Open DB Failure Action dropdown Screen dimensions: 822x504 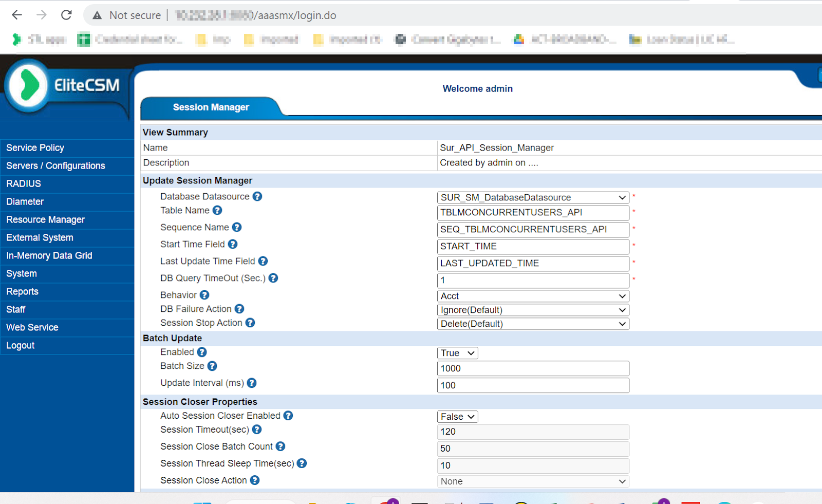click(533, 310)
